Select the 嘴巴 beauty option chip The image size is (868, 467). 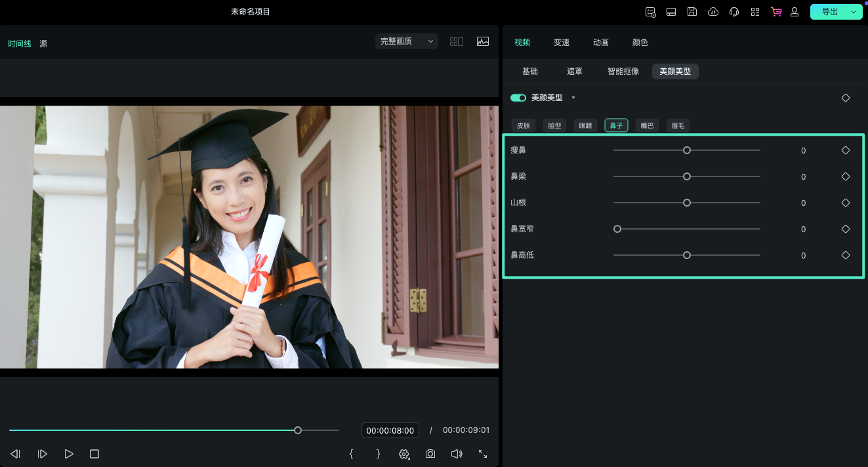pos(647,125)
